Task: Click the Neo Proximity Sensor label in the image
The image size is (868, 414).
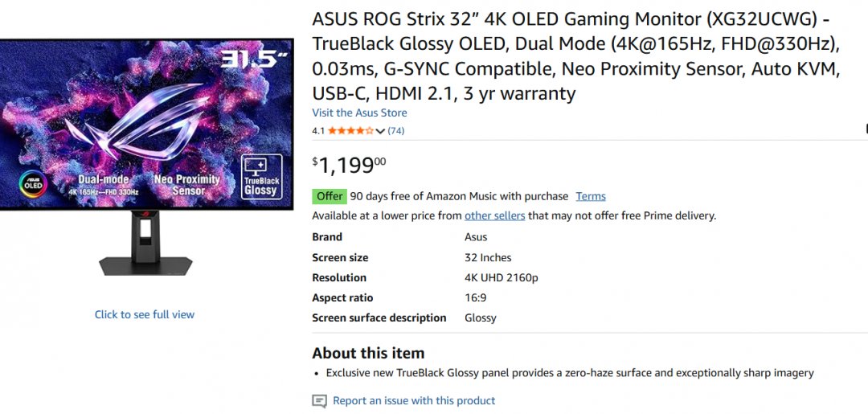Action: 187,185
